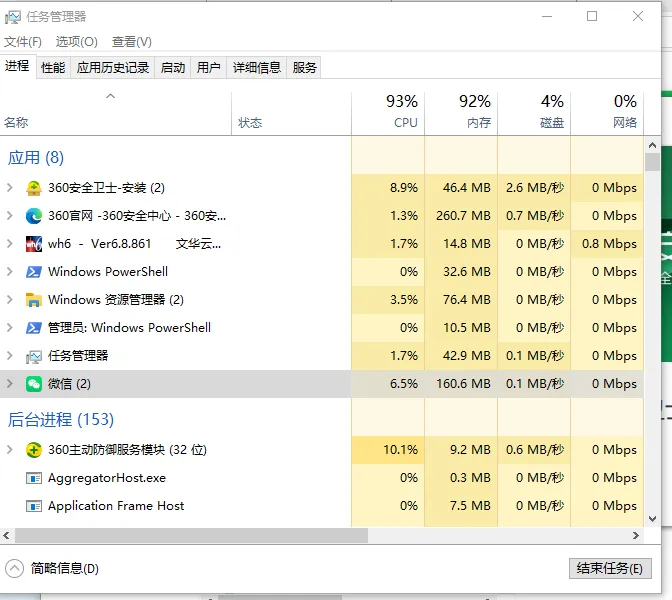This screenshot has height=600, width=672.
Task: Click the Application Frame Host icon
Action: tap(33, 506)
